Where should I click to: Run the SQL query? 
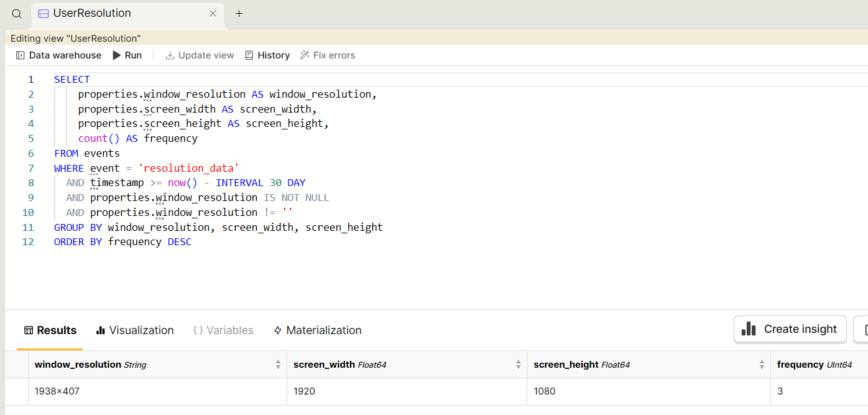(x=127, y=55)
